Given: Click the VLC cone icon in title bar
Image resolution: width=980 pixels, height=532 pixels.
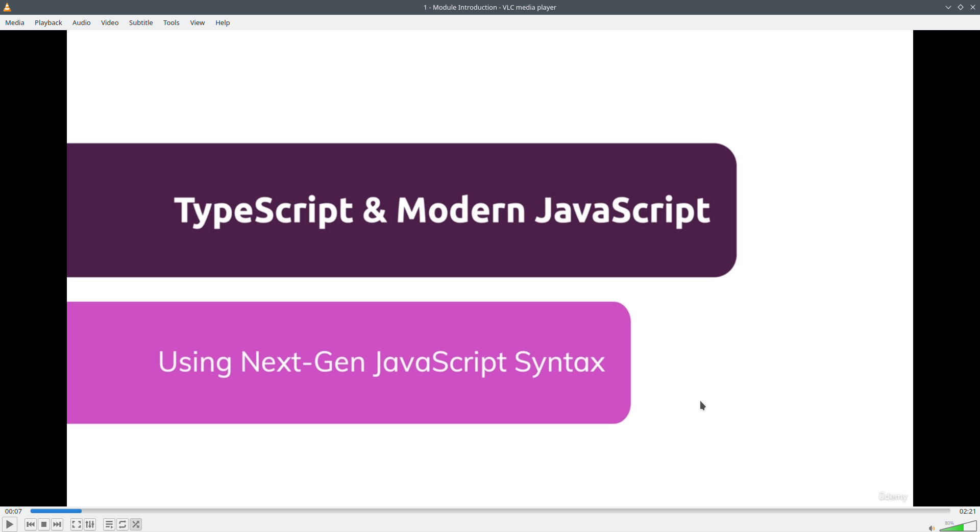Looking at the screenshot, I should click(7, 7).
